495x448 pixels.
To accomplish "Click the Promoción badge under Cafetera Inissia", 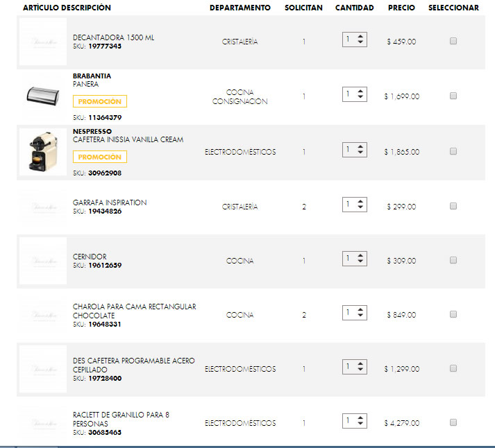I will click(x=99, y=157).
